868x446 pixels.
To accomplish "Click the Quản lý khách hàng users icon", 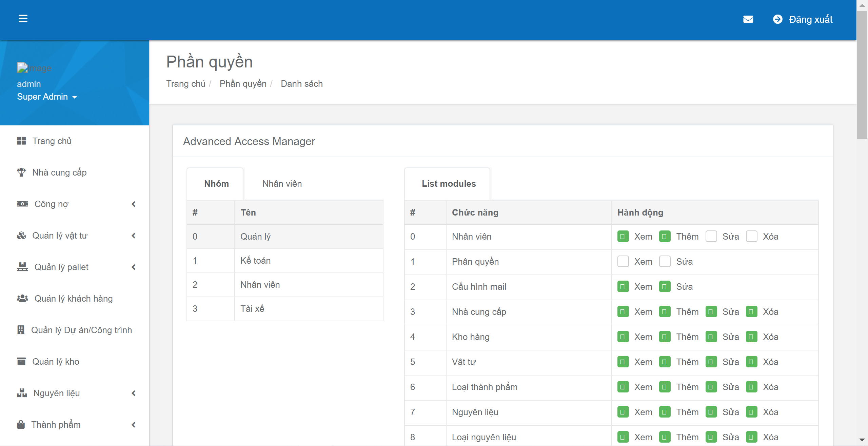I will pyautogui.click(x=22, y=299).
